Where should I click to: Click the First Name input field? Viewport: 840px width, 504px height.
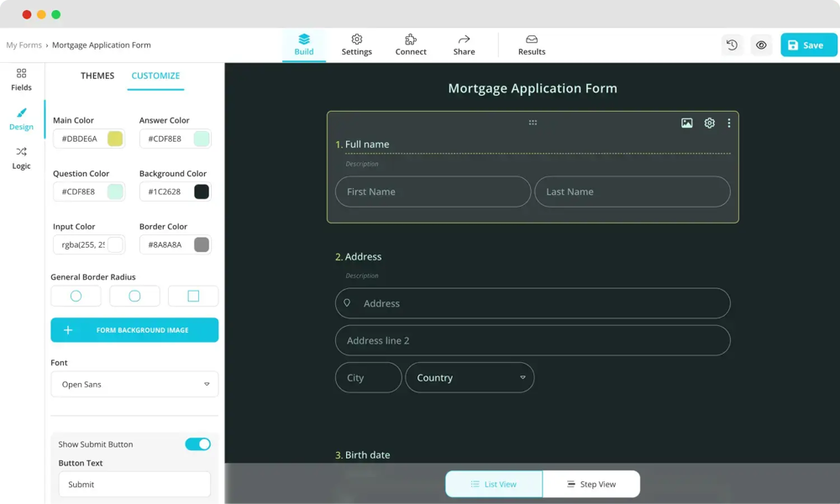(433, 192)
